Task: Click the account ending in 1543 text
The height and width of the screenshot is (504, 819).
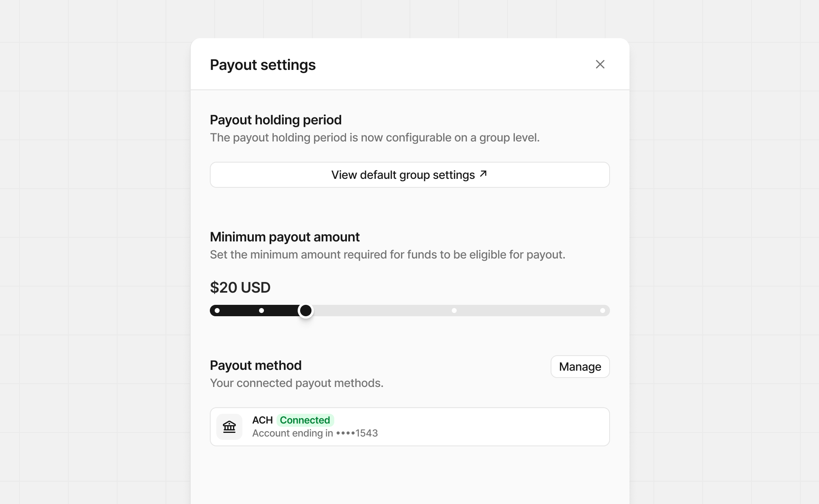Action: coord(315,433)
